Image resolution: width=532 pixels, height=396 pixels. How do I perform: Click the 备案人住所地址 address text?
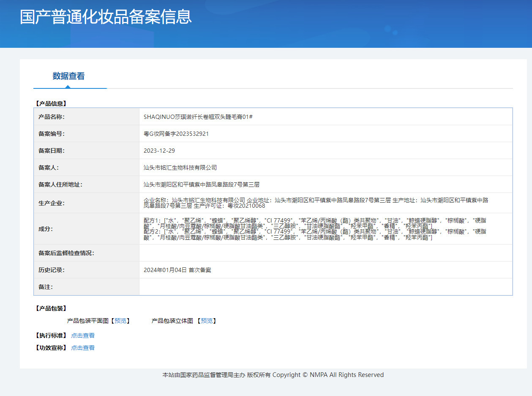202,184
